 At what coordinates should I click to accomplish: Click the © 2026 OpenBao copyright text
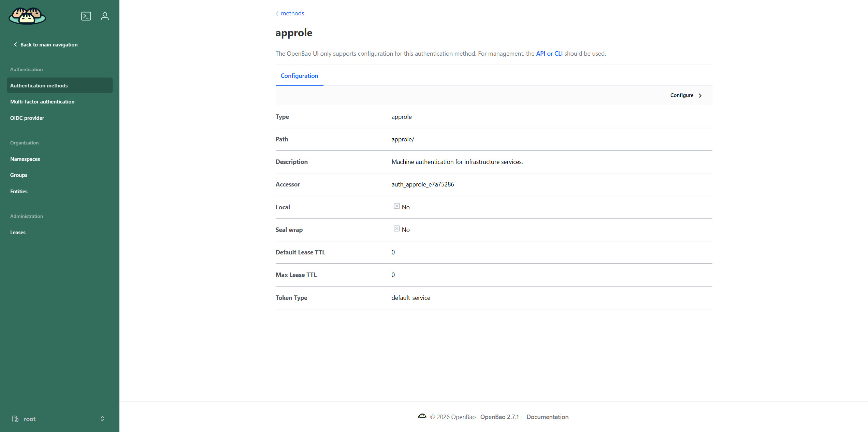click(x=453, y=417)
